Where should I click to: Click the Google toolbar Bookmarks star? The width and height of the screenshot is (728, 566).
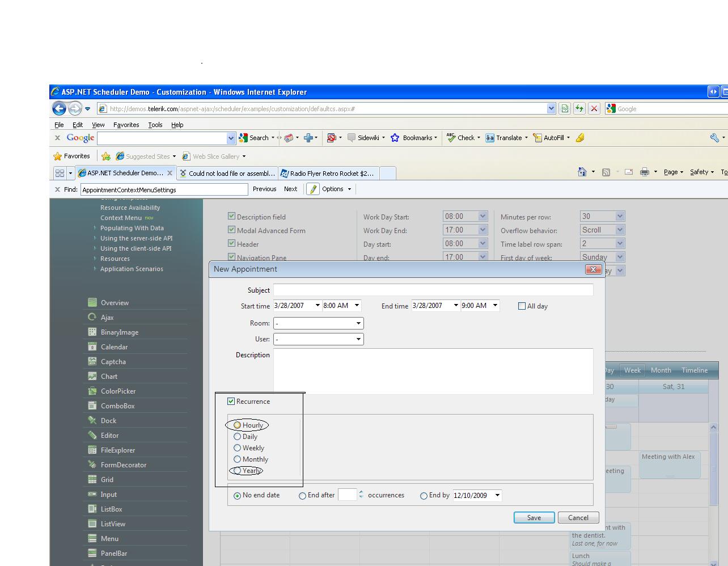pyautogui.click(x=395, y=138)
